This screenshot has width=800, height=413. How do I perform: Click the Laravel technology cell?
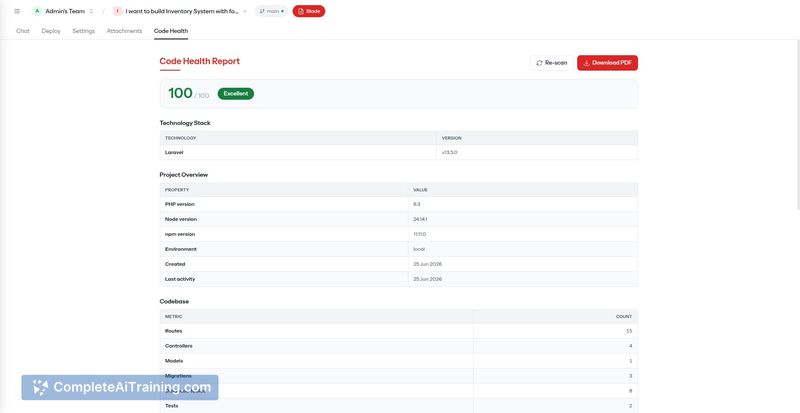[298, 152]
